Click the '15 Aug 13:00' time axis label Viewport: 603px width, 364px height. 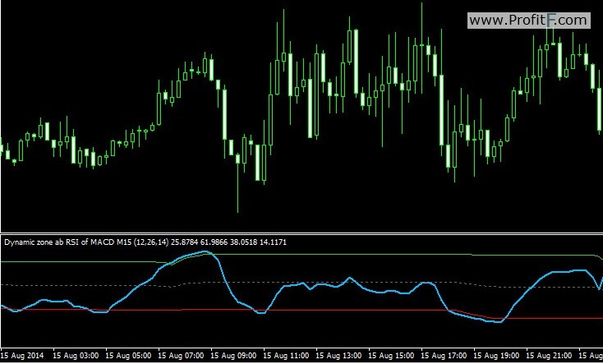click(338, 355)
